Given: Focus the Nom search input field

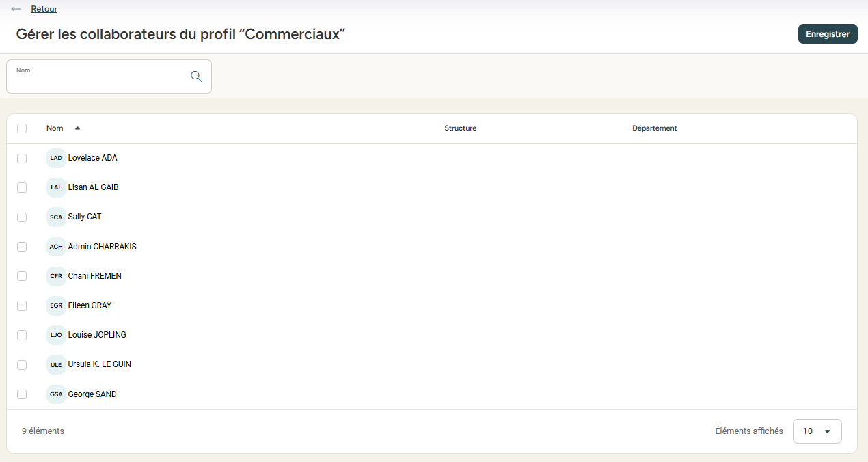Looking at the screenshot, I should coord(109,77).
